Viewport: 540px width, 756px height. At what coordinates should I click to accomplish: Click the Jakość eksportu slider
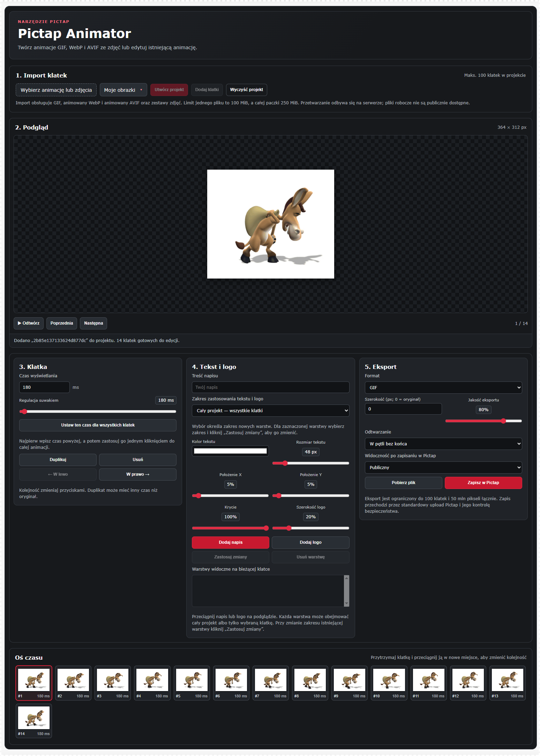(483, 421)
